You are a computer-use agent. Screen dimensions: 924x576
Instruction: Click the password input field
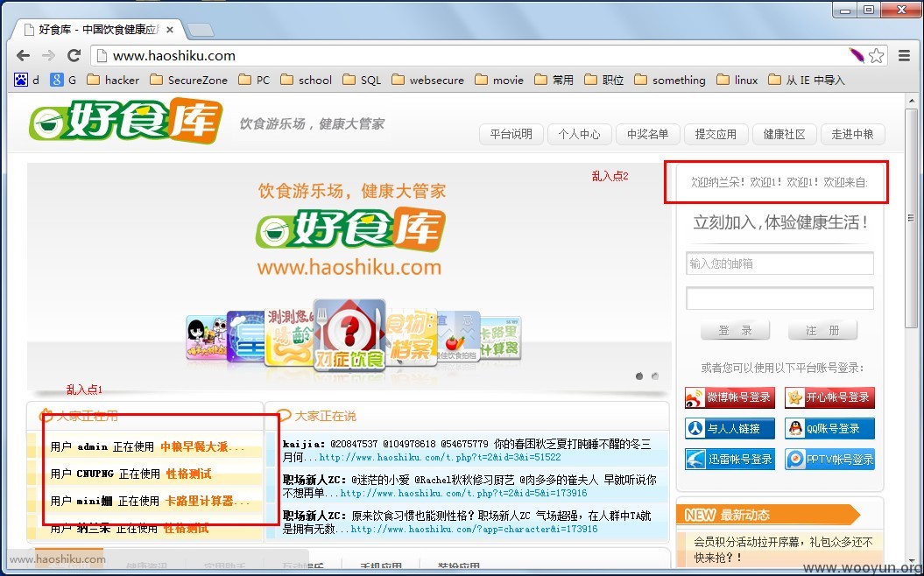(x=779, y=298)
